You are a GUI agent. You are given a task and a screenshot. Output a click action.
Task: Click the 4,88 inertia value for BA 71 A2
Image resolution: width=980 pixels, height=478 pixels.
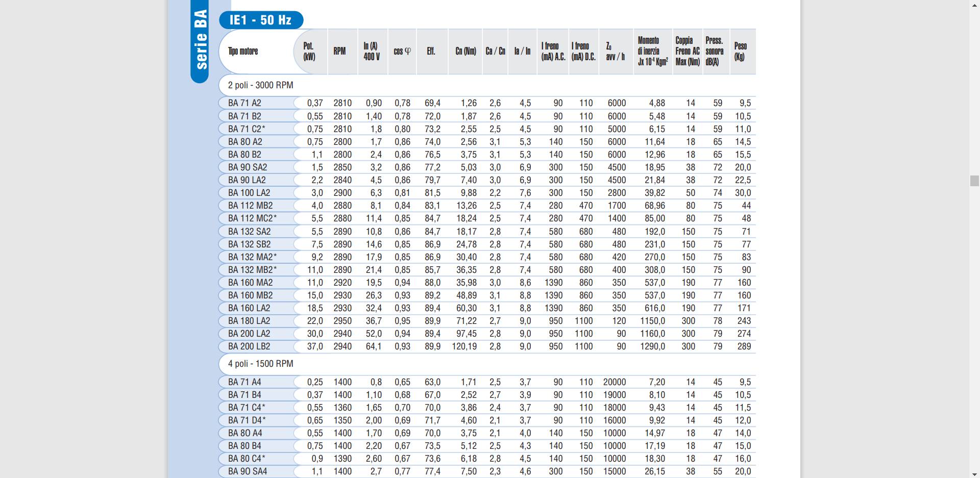point(657,103)
